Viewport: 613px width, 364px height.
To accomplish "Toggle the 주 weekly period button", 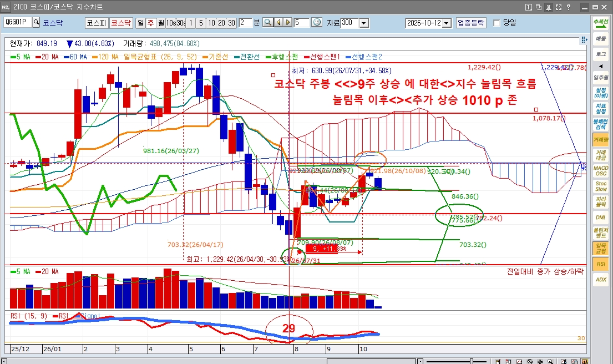I will click(150, 23).
